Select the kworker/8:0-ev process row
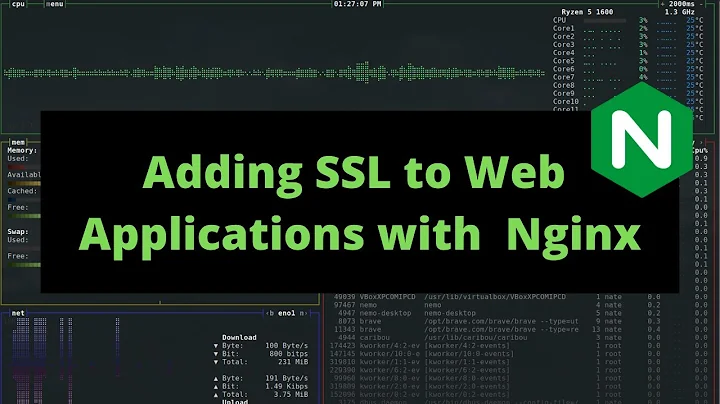Screen dimensions: 720x404 point(521,378)
